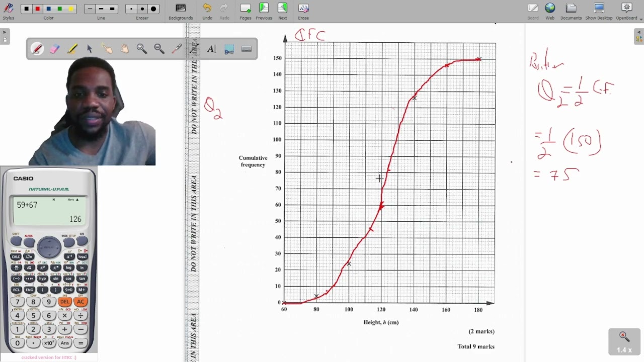Tap the calculator SHIFT key
This screenshot has height=362, width=644.
click(x=16, y=242)
